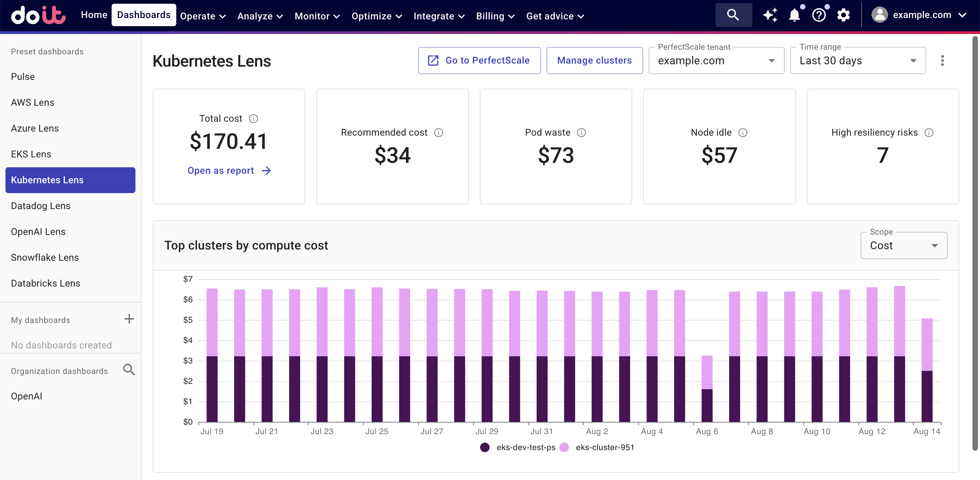Open the Pulse dashboard
Screen dimensions: 980x480
[x=70, y=77]
